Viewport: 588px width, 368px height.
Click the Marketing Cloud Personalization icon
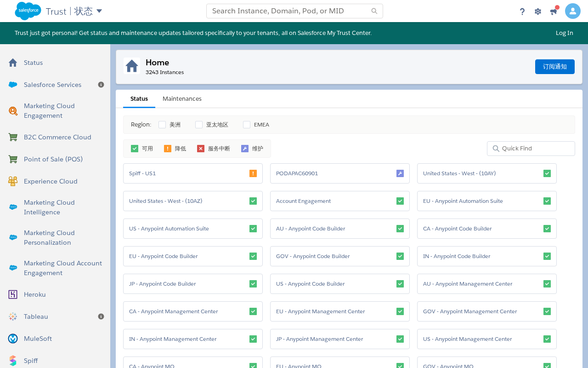tap(13, 237)
